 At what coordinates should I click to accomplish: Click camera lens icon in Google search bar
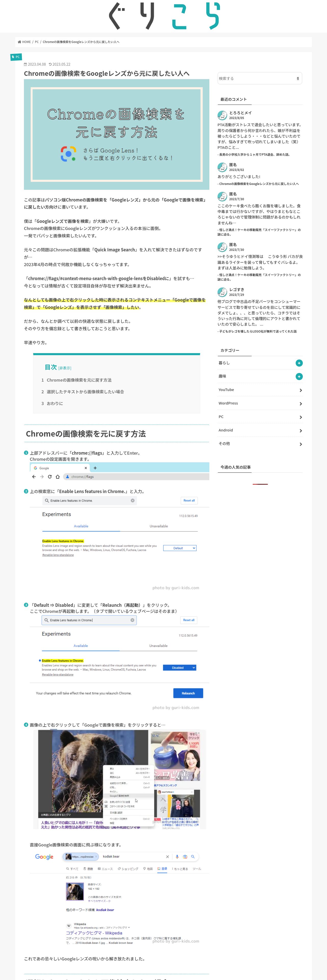pyautogui.click(x=185, y=857)
